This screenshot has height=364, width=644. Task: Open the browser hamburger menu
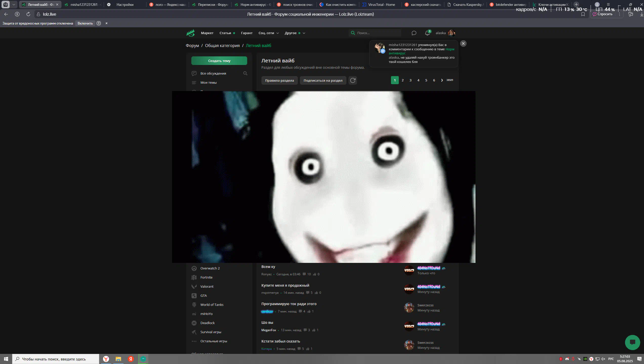point(608,4)
